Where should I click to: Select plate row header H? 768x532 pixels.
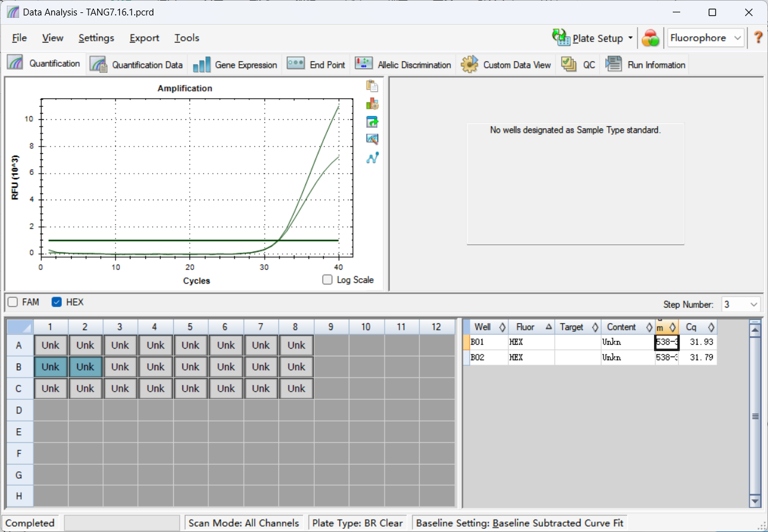click(20, 496)
